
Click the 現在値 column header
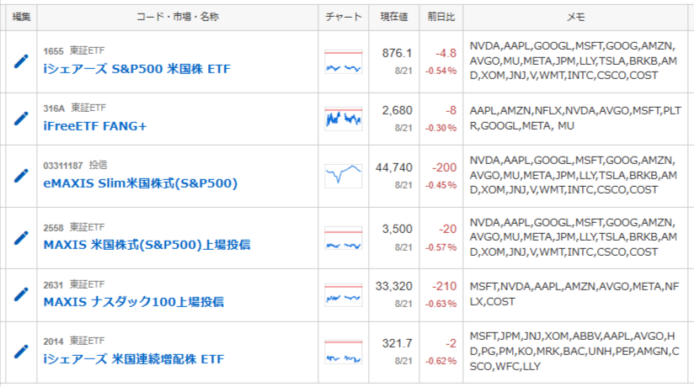click(394, 17)
